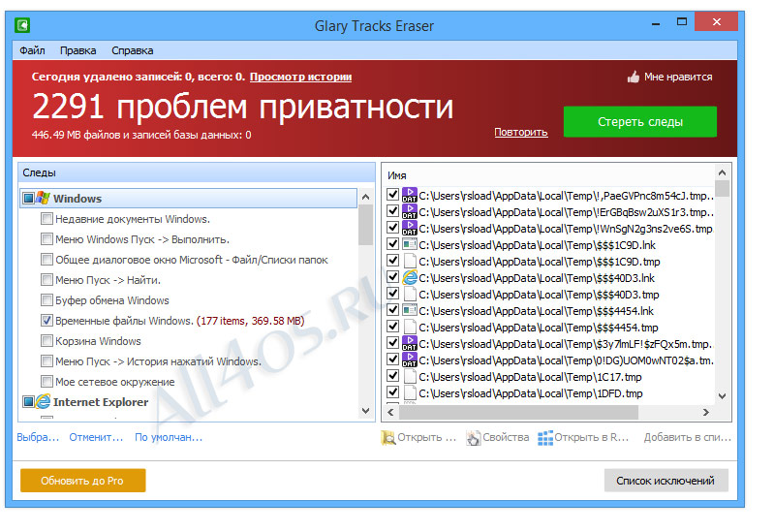774x532 pixels.
Task: Click the Обновить до Pro button
Action: (83, 480)
